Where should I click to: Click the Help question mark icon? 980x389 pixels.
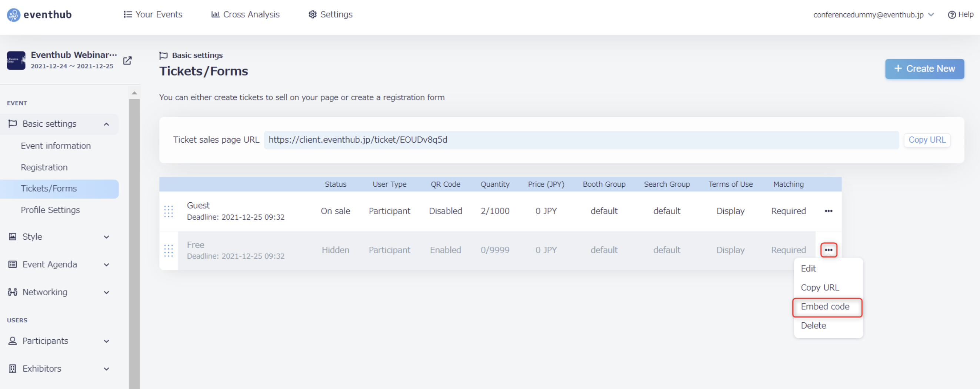(951, 15)
